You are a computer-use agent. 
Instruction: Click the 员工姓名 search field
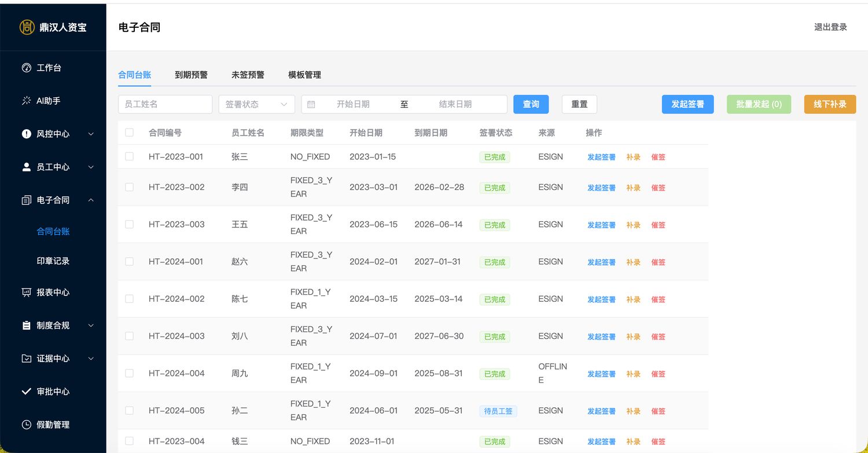pyautogui.click(x=165, y=104)
